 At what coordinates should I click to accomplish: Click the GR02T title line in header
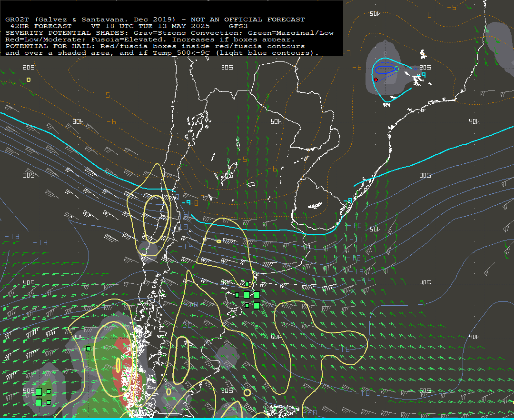(x=155, y=20)
